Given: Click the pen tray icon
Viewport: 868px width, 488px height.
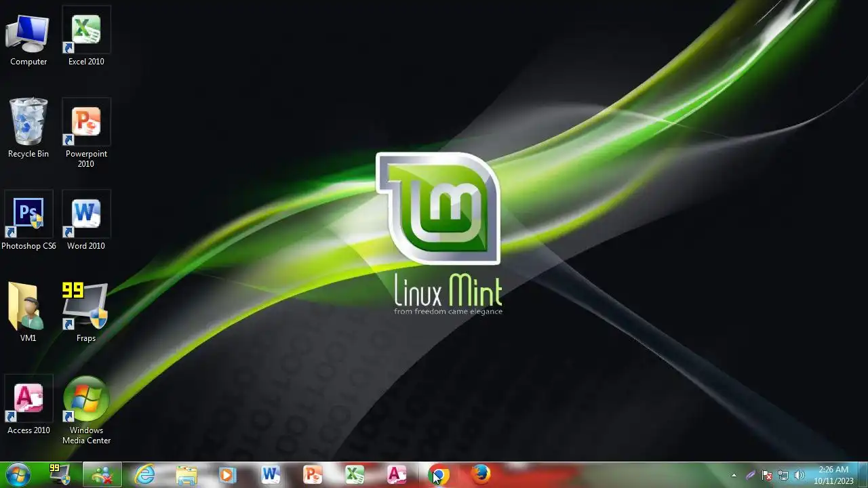Looking at the screenshot, I should pos(751,475).
